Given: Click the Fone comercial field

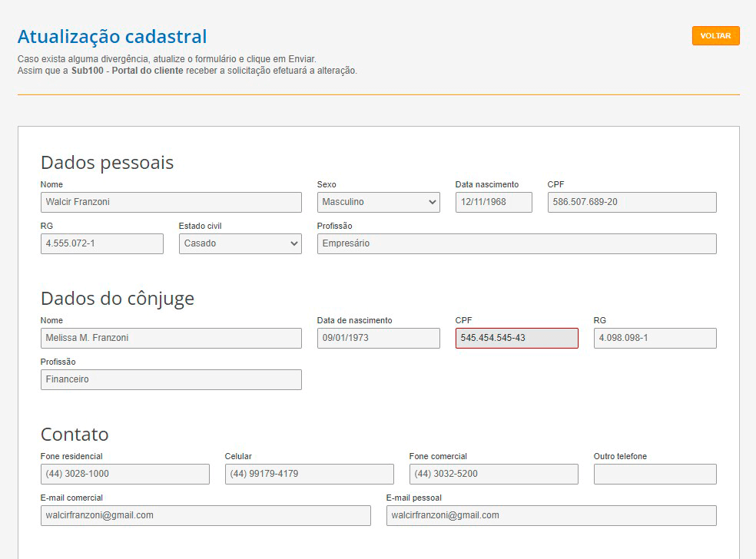Looking at the screenshot, I should pos(493,474).
